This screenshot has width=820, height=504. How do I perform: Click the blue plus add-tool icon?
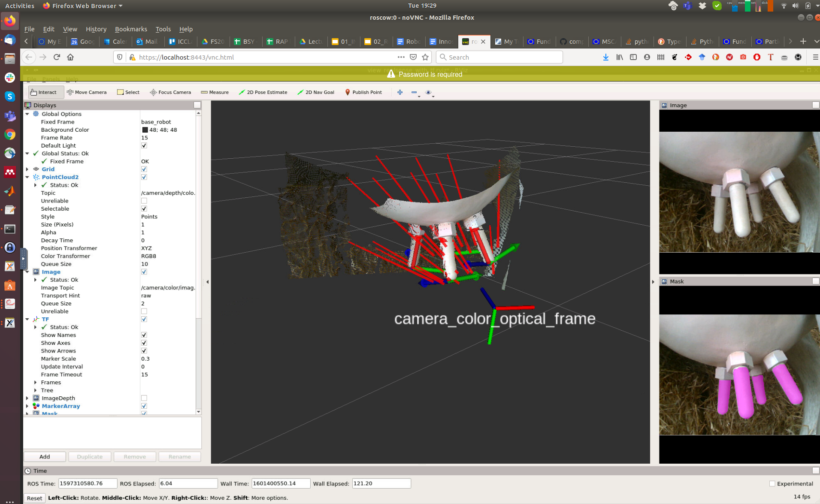coord(400,92)
